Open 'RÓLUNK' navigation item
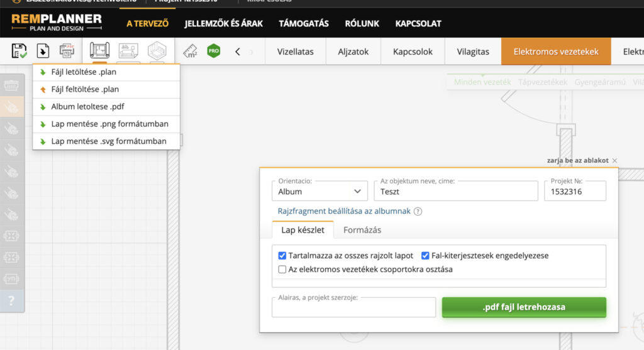Screen dimensions: 644x350 [x=362, y=23]
